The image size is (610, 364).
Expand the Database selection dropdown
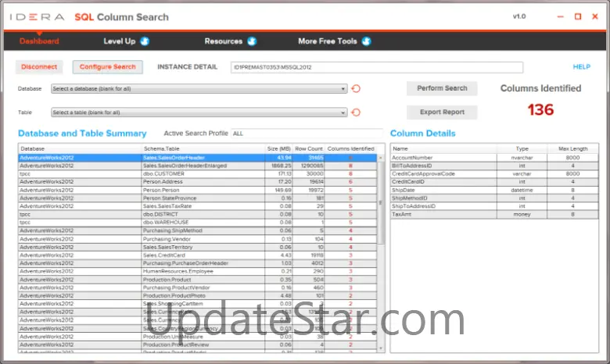pos(199,88)
